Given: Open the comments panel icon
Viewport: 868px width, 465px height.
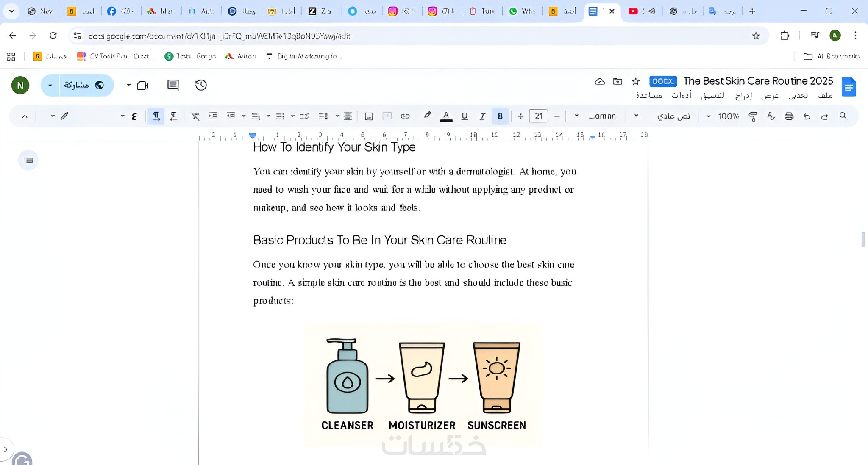Looking at the screenshot, I should (173, 85).
